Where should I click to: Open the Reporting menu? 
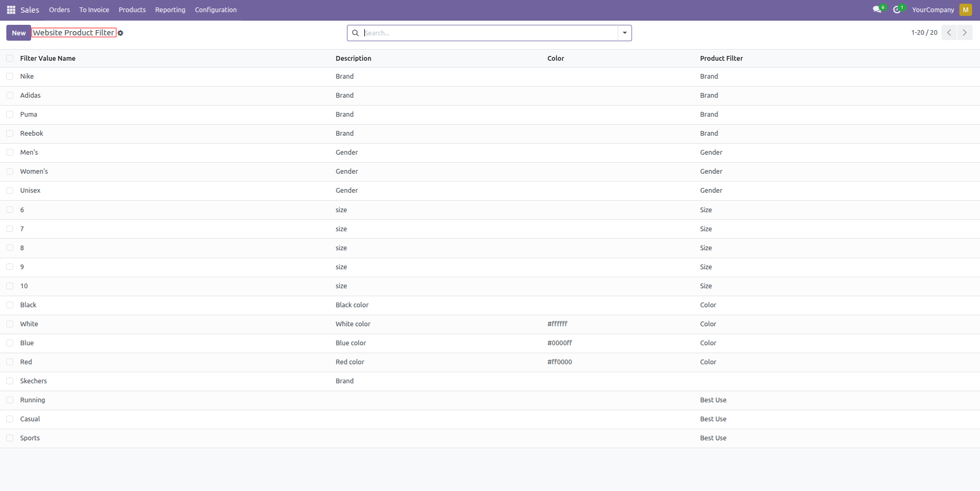point(170,10)
